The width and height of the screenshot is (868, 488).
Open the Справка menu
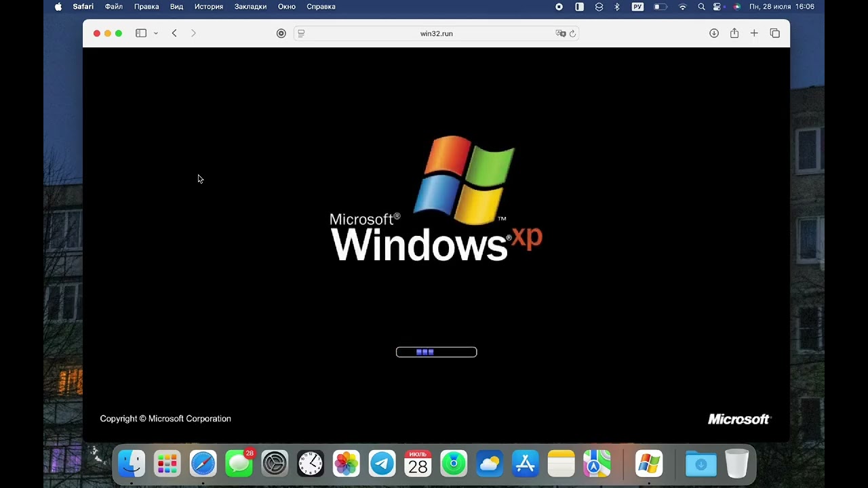click(x=321, y=7)
